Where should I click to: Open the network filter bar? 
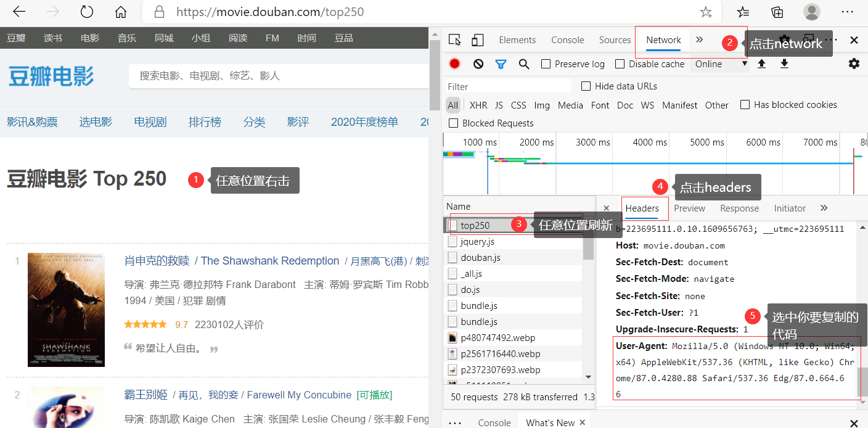501,64
